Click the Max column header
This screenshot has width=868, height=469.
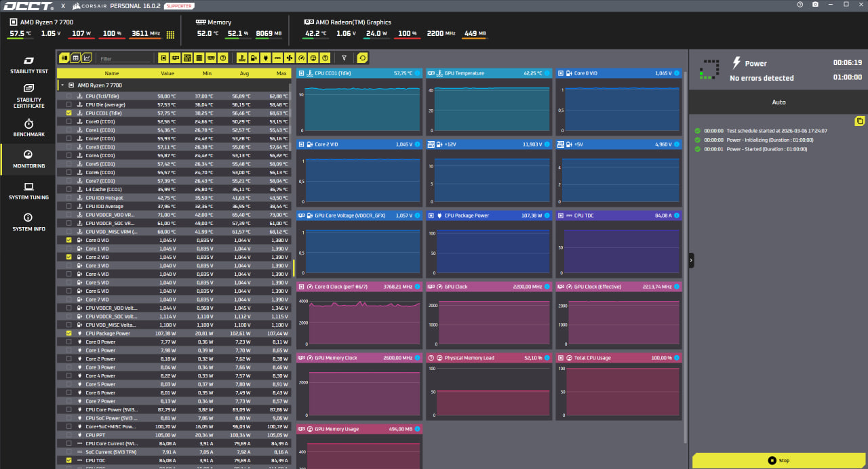(x=281, y=73)
